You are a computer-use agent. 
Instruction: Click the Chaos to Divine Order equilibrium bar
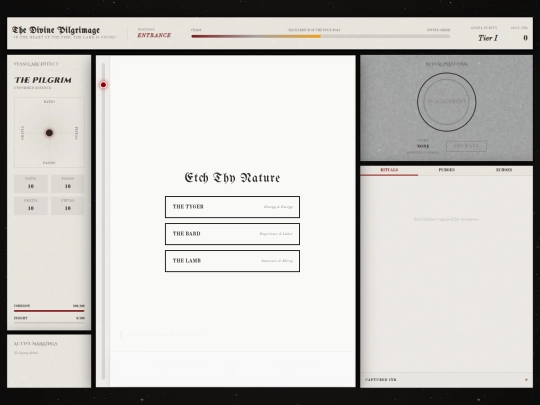tap(321, 36)
